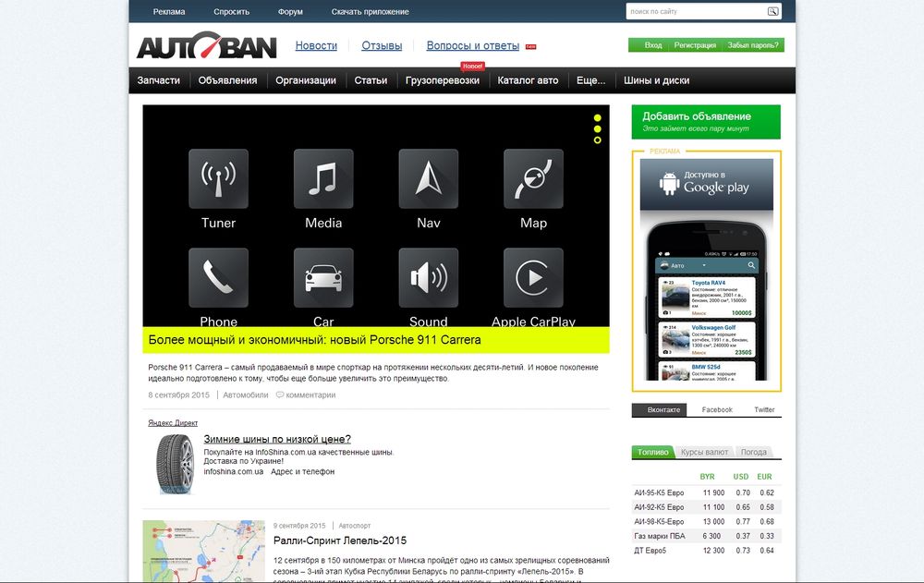Open the Отзывы link
The width and height of the screenshot is (924, 583).
(382, 45)
